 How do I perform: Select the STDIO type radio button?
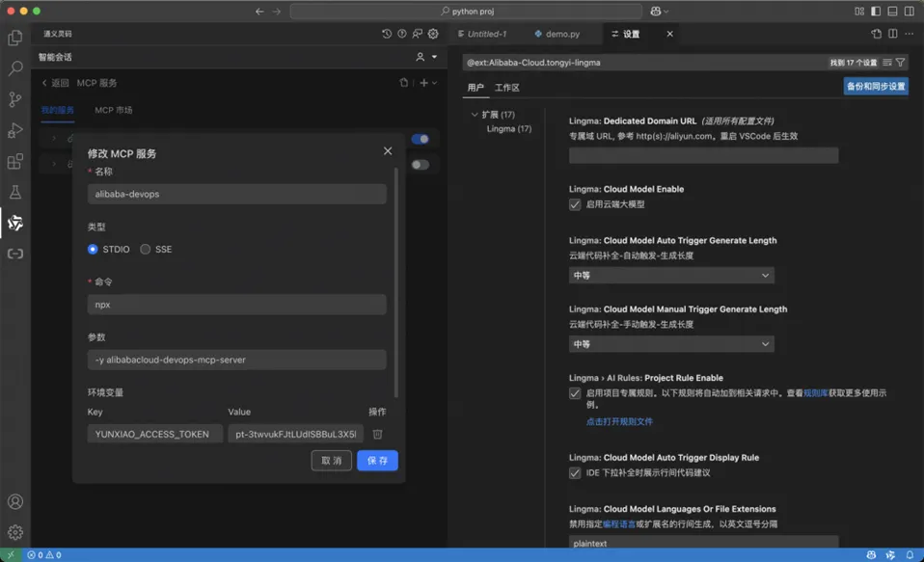coord(93,249)
